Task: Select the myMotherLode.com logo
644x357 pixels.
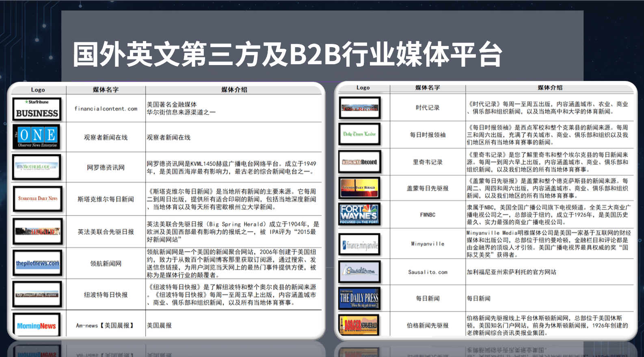Action: pyautogui.click(x=37, y=167)
